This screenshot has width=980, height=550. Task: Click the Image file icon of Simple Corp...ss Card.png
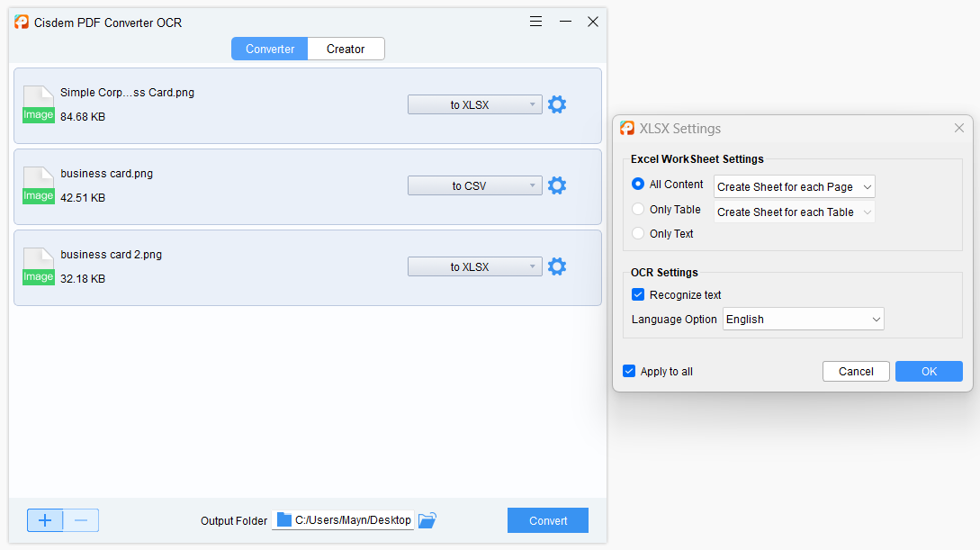[x=39, y=104]
